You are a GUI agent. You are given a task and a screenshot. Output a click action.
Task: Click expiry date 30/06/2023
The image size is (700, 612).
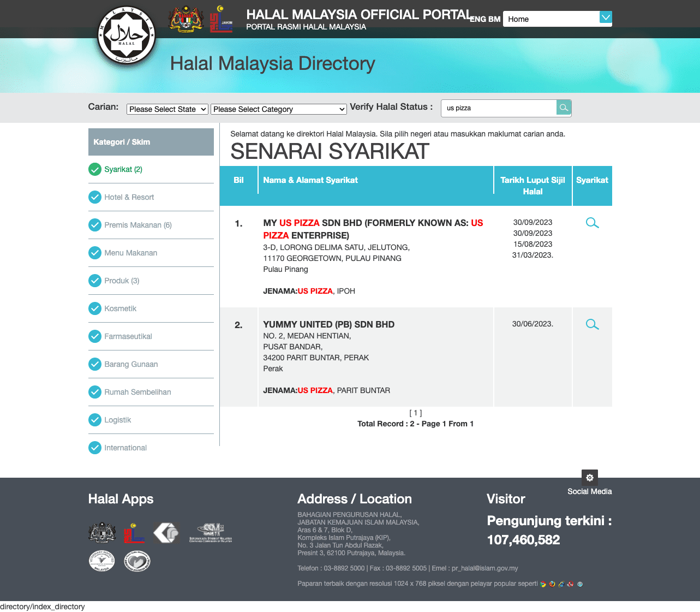click(x=533, y=324)
